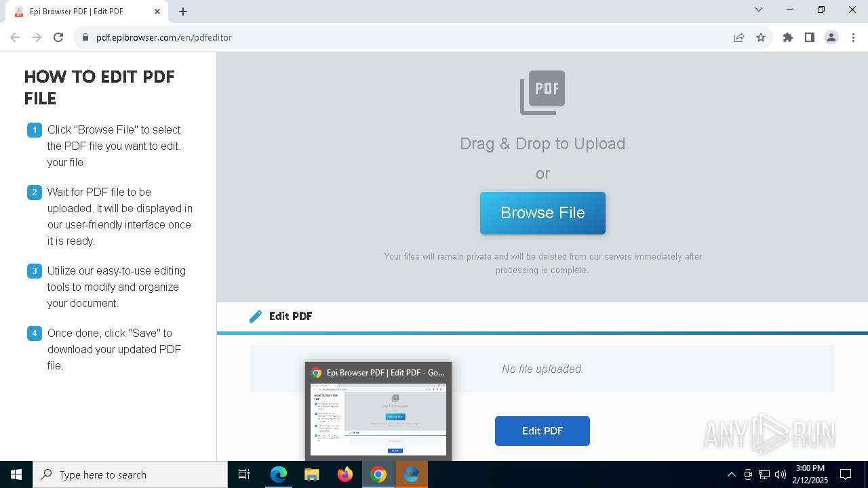Open a new tab with the plus button
This screenshot has height=488, width=868.
coord(183,12)
